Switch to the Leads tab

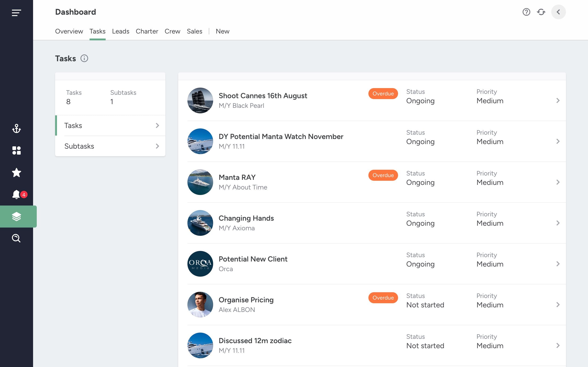point(121,31)
